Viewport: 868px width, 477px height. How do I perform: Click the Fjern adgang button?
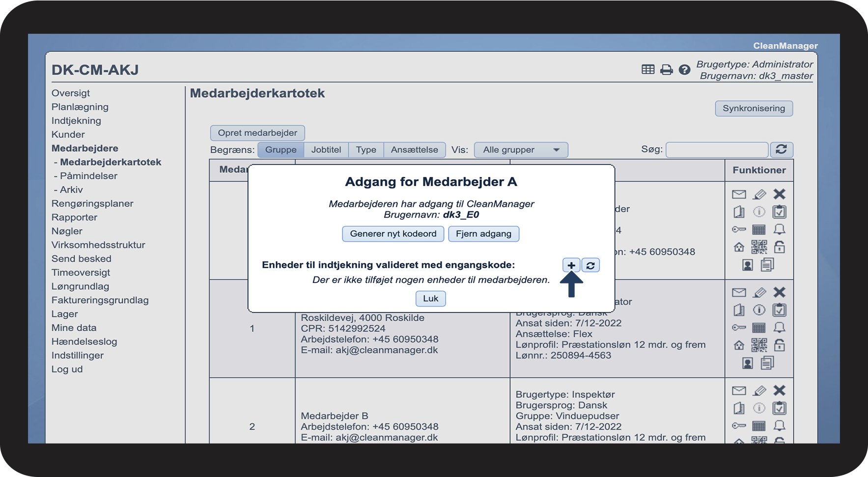(x=483, y=234)
